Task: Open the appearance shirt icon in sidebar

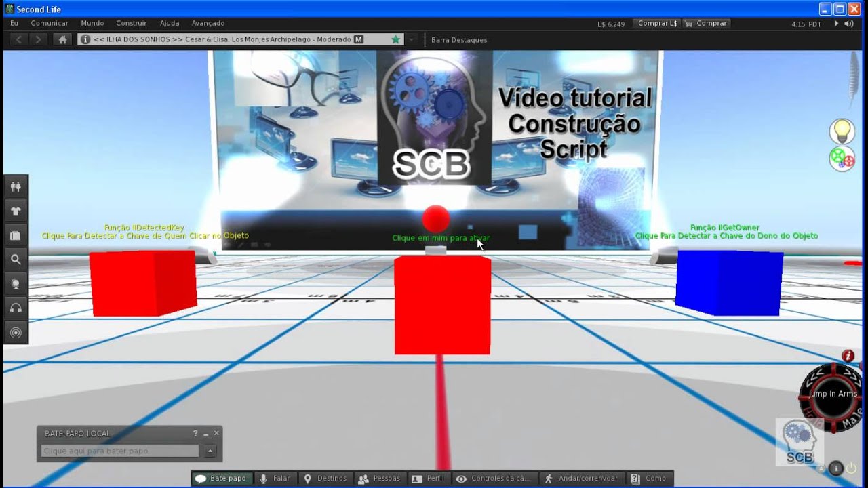Action: click(16, 211)
